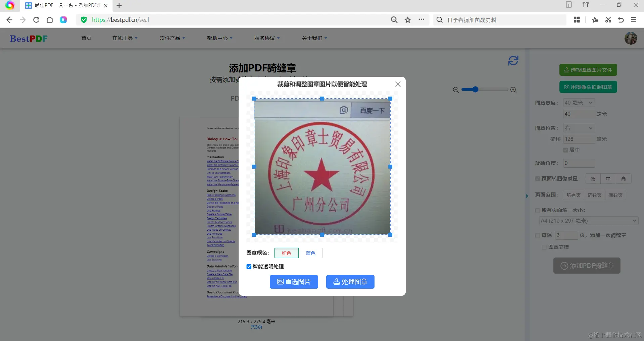Screen dimensions: 644x341
Task: Open the browser hamburger menu
Action: pos(634,20)
